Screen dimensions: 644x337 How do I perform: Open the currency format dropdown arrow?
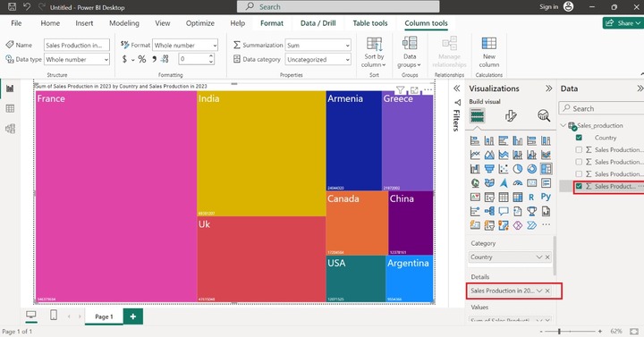tap(132, 60)
